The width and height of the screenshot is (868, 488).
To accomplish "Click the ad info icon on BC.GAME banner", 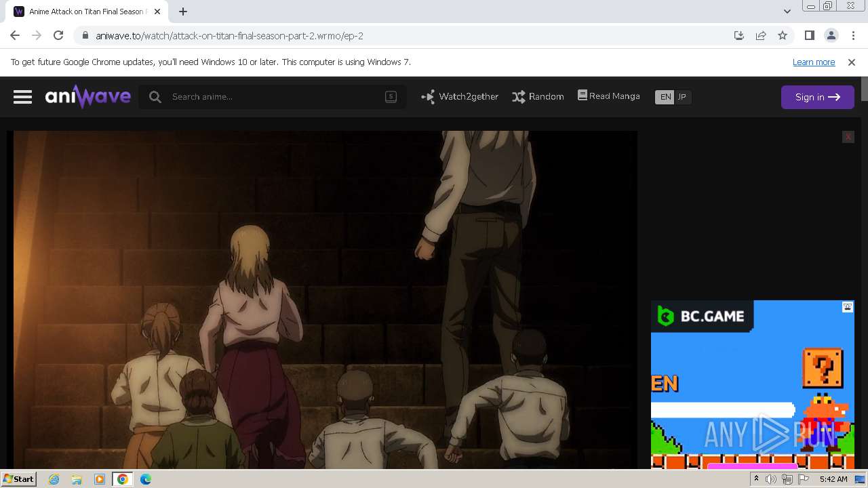I will (848, 307).
